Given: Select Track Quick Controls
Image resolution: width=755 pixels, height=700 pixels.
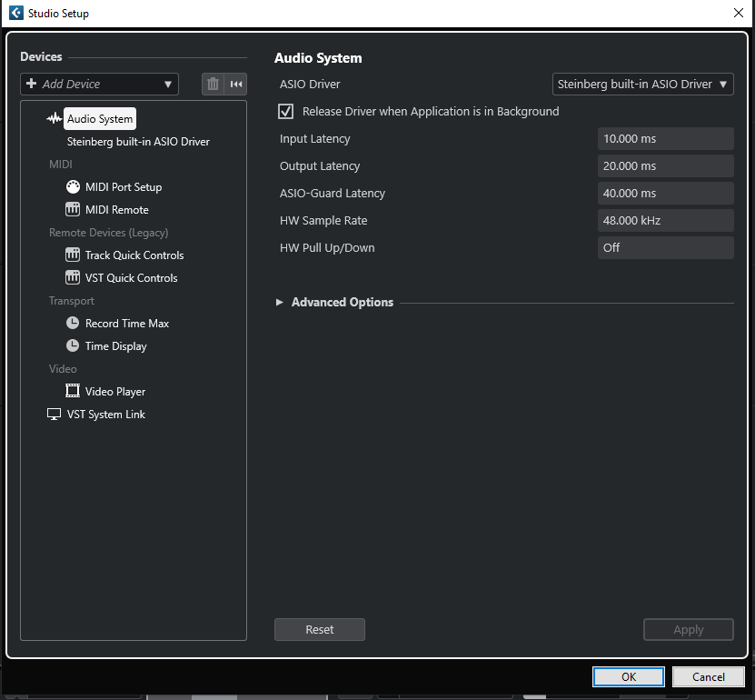Looking at the screenshot, I should tap(134, 255).
